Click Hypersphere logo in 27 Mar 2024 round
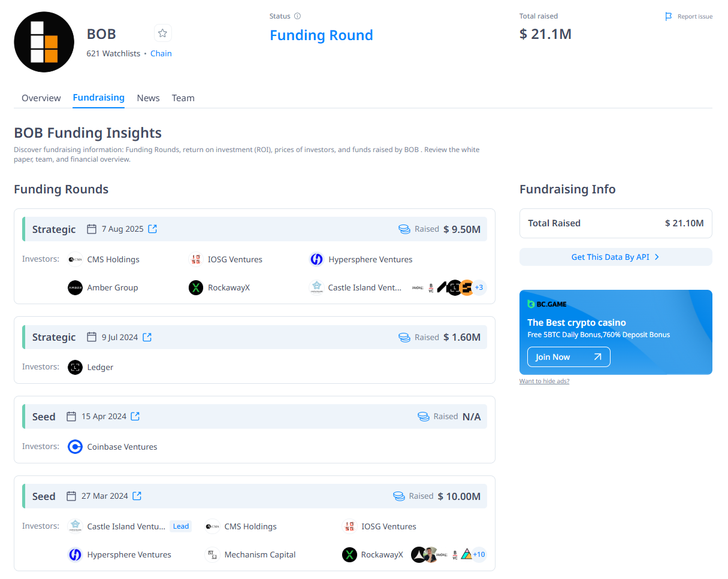 75,554
